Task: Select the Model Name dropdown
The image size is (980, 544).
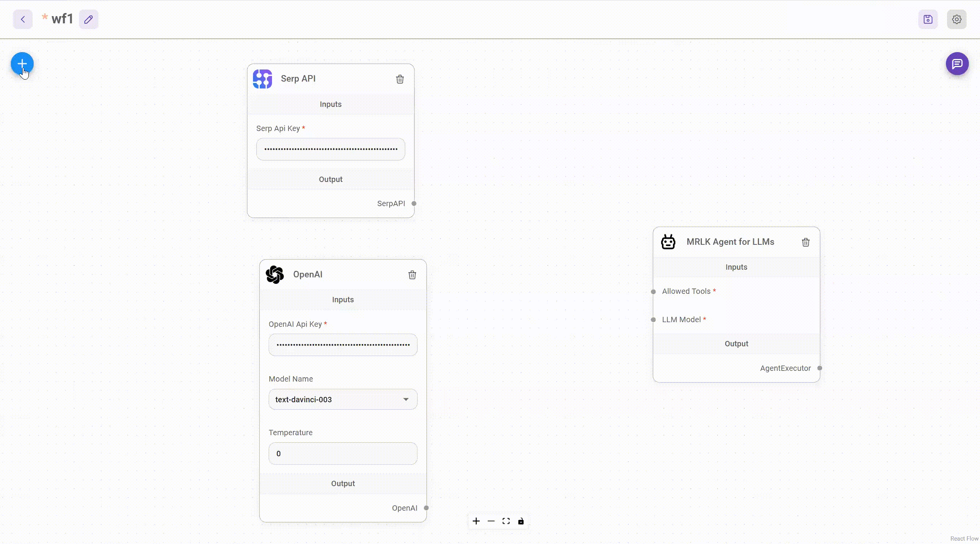Action: coord(342,399)
